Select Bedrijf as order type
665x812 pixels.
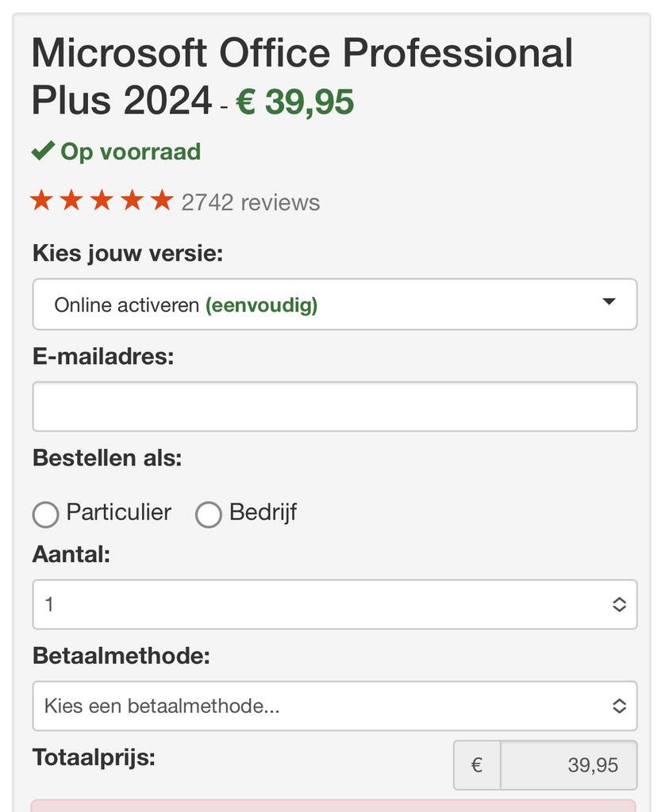pyautogui.click(x=209, y=515)
